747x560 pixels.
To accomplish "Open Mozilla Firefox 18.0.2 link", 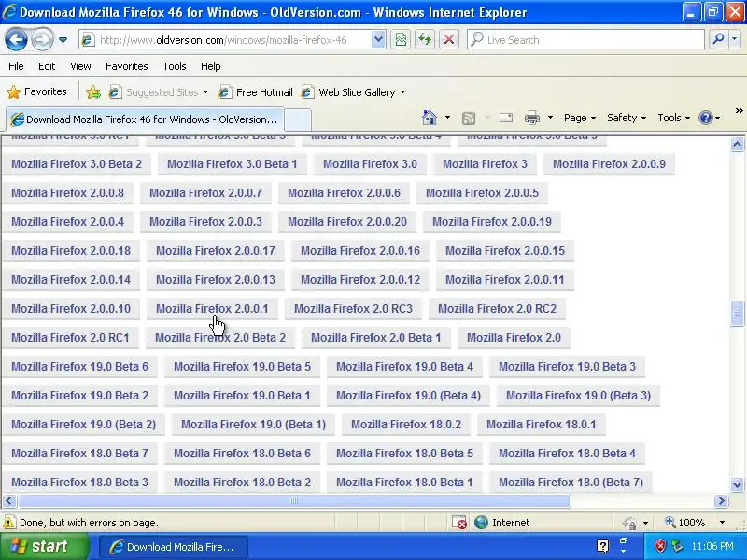I will point(406,425).
